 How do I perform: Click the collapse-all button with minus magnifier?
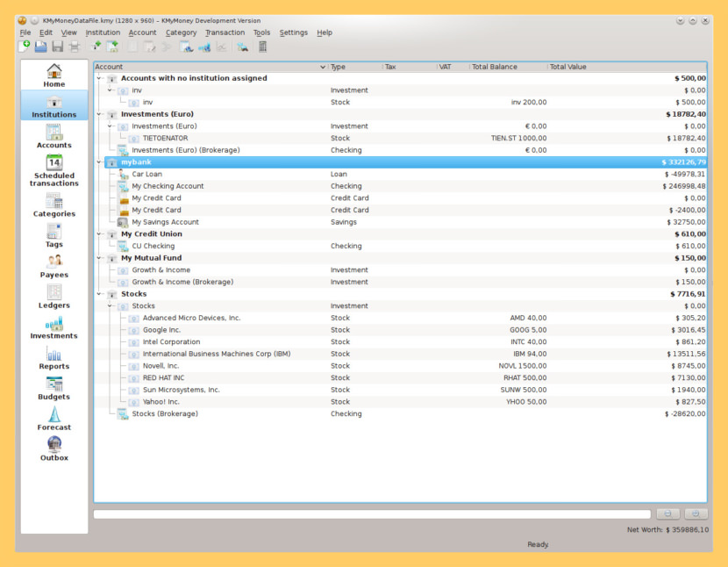pyautogui.click(x=667, y=513)
